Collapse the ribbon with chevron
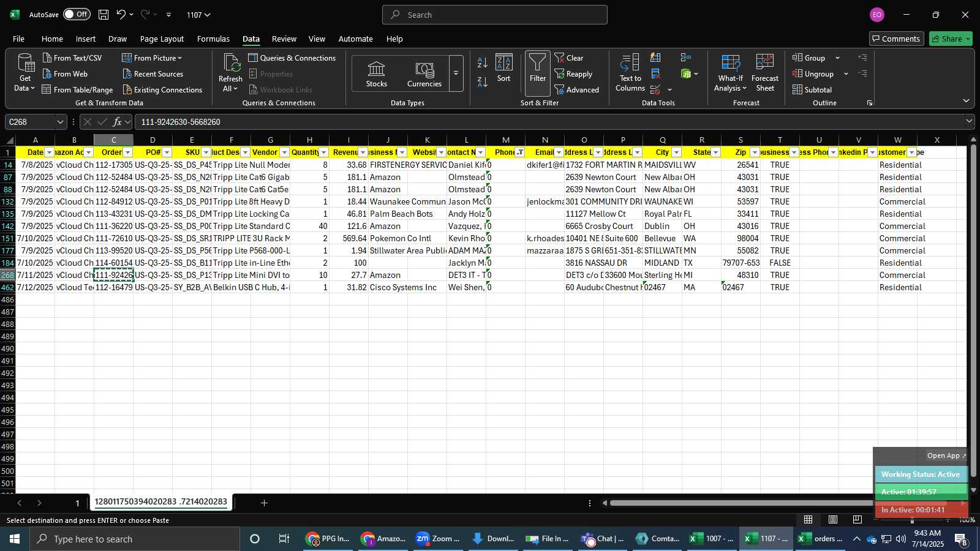Viewport: 980px width, 551px height. (x=967, y=101)
